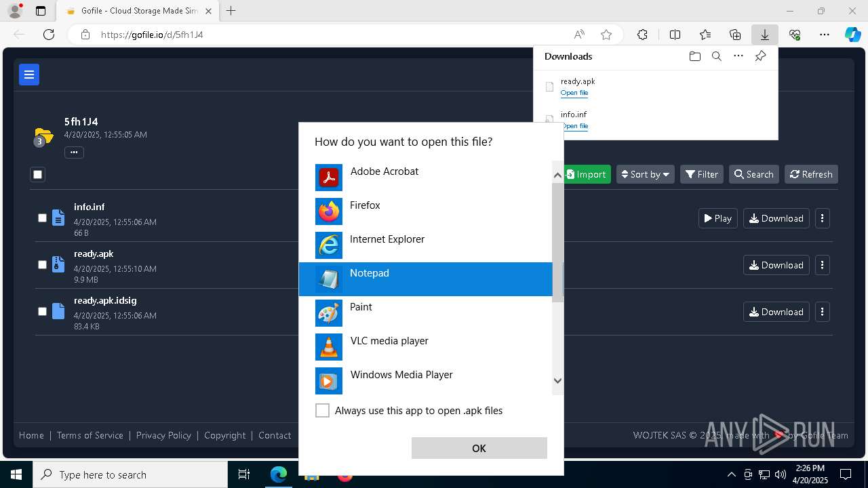Viewport: 868px width, 488px height.
Task: Open the Privacy Policy footer link
Action: pos(163,435)
